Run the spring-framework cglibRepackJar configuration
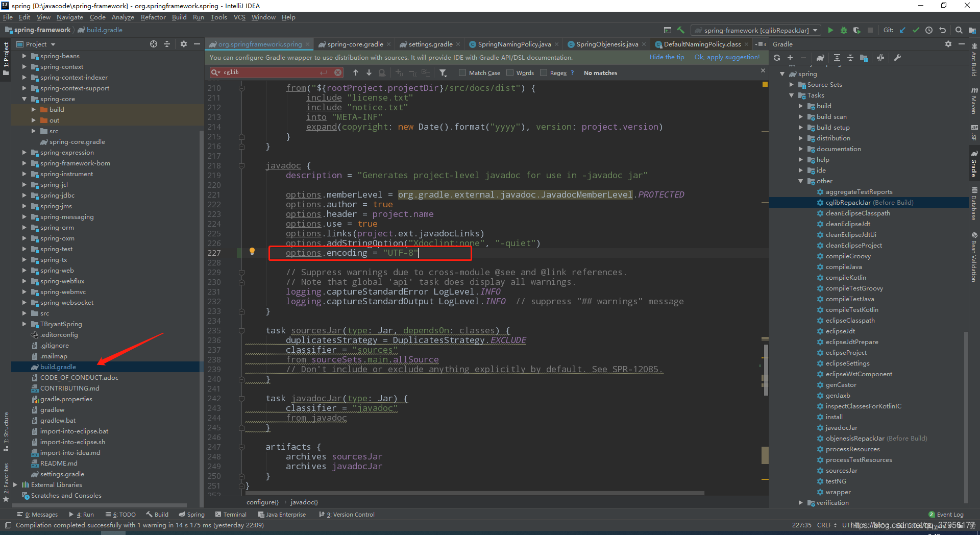Screen dimensions: 980x535 pos(830,30)
